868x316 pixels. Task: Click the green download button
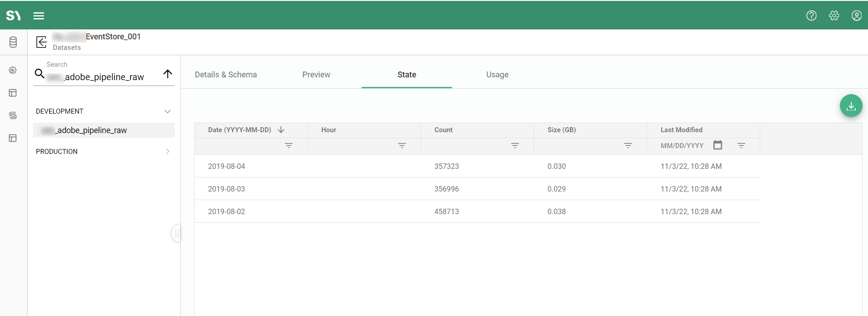(851, 106)
